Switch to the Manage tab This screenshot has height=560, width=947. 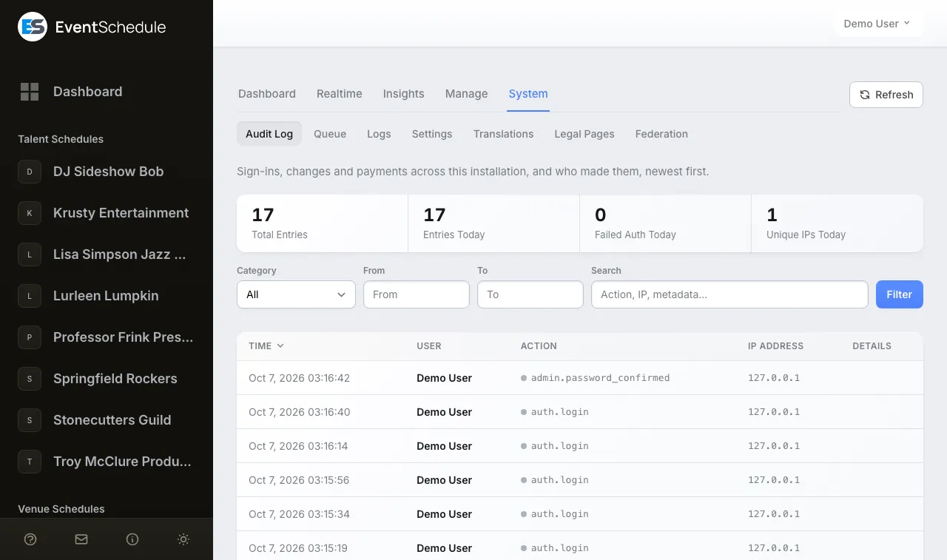(x=466, y=94)
